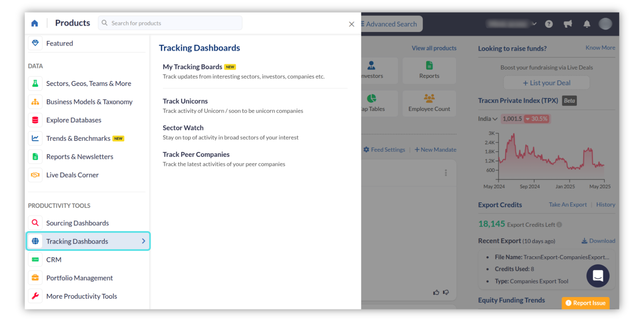Screen dimensions: 644x322
Task: Expand the India country dropdown
Action: (x=487, y=119)
